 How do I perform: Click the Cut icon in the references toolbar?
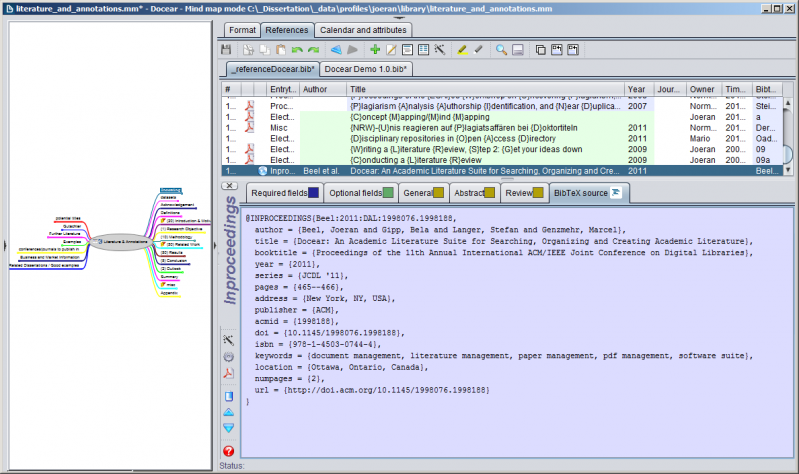[x=248, y=49]
